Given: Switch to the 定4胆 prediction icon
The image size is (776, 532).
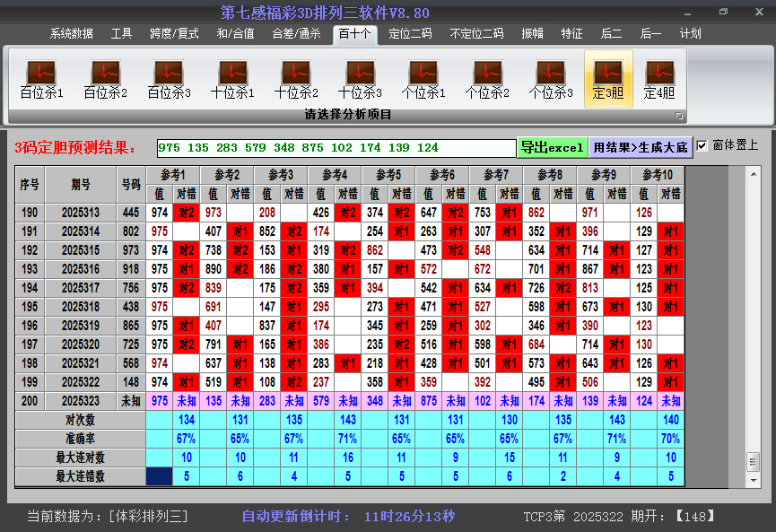Looking at the screenshot, I should pos(659,79).
